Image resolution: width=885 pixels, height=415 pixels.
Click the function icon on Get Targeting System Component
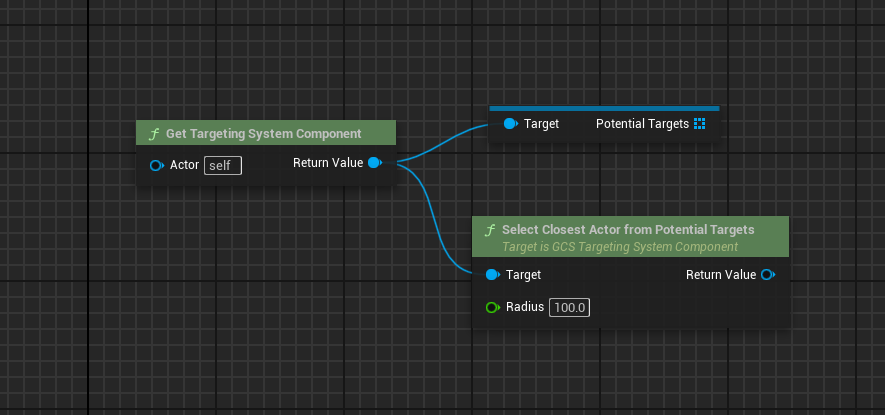coord(154,134)
